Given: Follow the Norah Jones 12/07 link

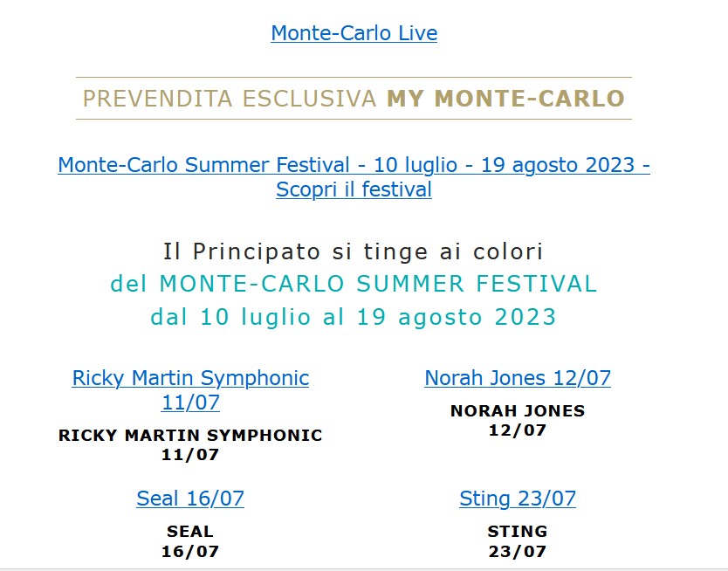Looking at the screenshot, I should [x=518, y=378].
